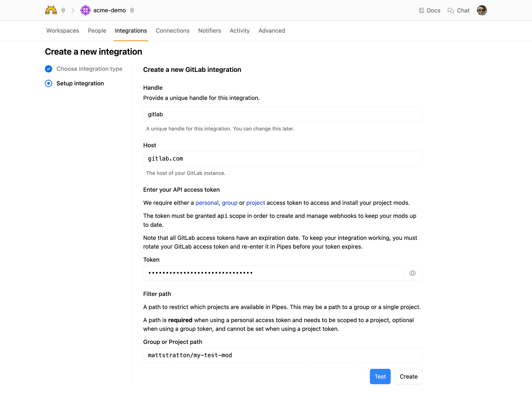Go back to Choose integration type step
This screenshot has width=532, height=400.
point(89,69)
